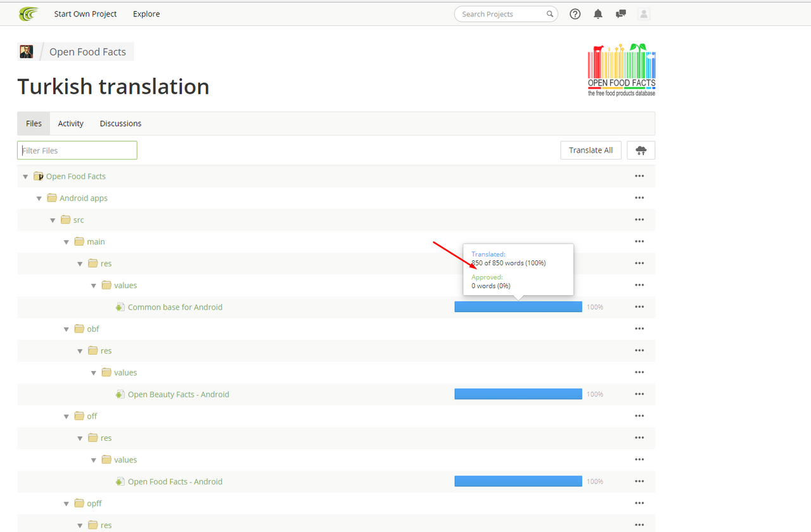Open the more options menu for the Open Food Facts root row
The height and width of the screenshot is (532, 811).
639,176
